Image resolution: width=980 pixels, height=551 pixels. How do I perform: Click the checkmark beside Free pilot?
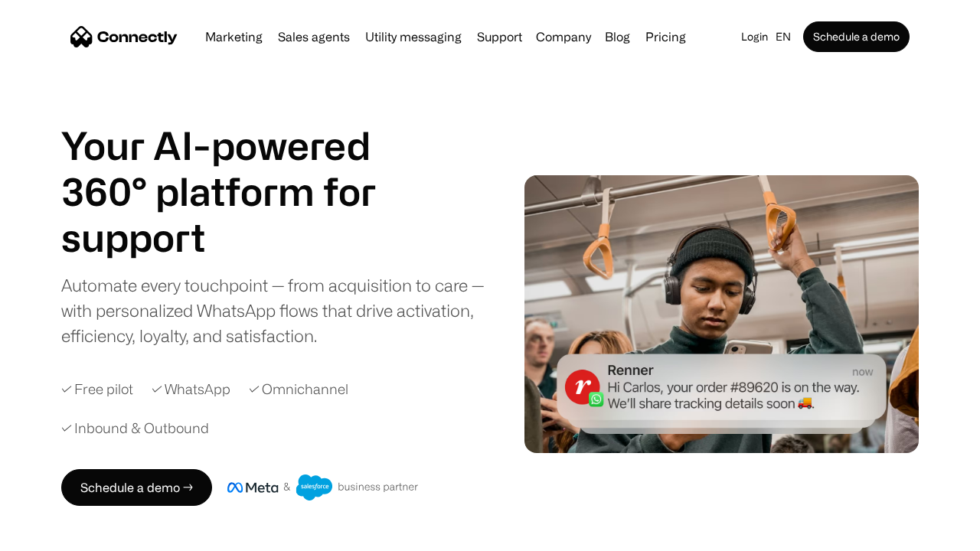point(67,389)
